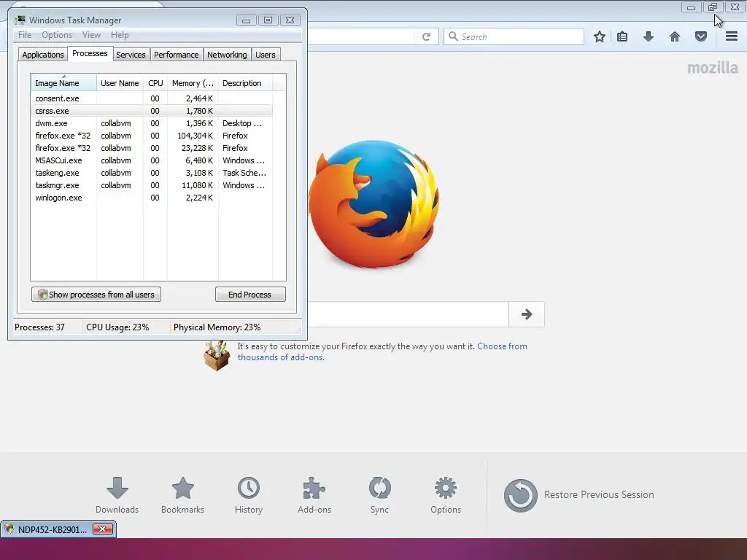Click Show processes from all users
Screen dimensions: 747x560
coord(96,295)
